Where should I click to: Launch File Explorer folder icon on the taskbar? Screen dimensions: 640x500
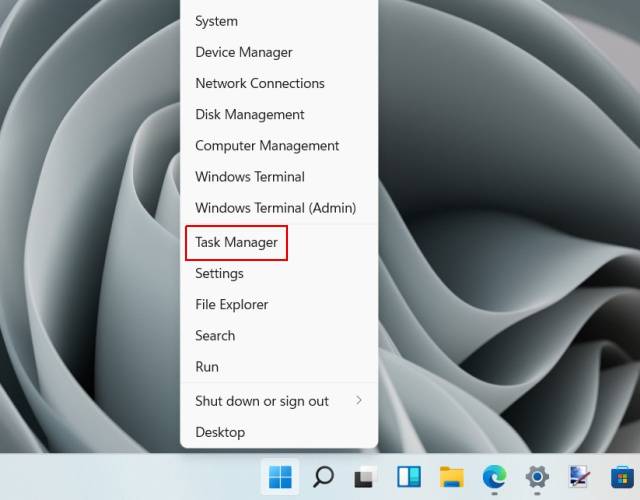click(451, 477)
